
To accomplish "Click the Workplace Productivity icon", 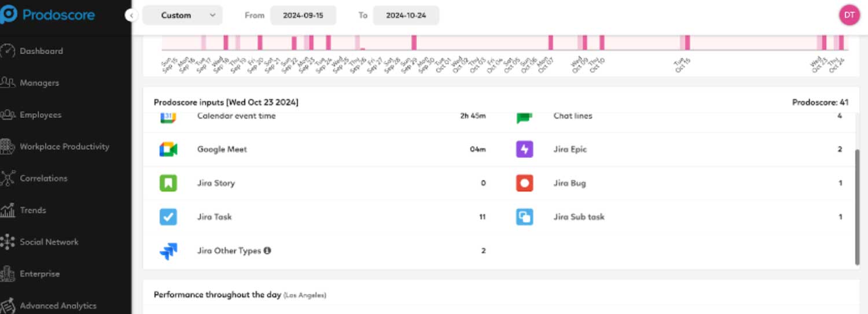I will (x=8, y=146).
